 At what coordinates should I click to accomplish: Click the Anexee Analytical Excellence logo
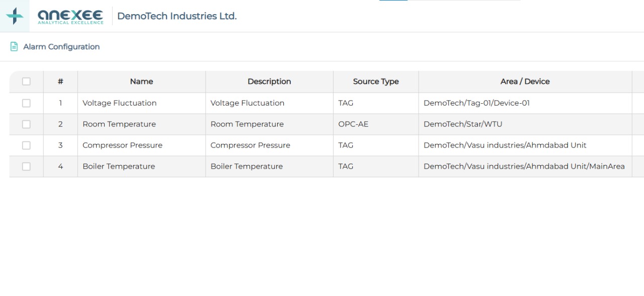pos(70,17)
